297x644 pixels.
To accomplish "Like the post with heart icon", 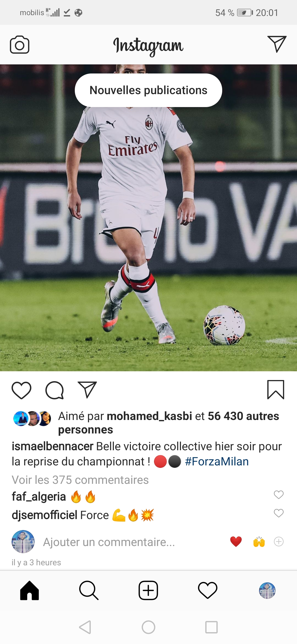I will tap(21, 390).
